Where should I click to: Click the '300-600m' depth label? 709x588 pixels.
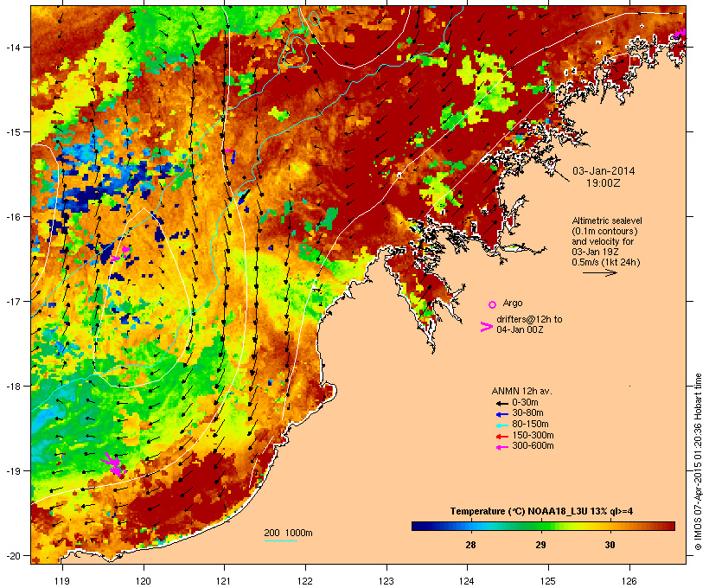533,446
